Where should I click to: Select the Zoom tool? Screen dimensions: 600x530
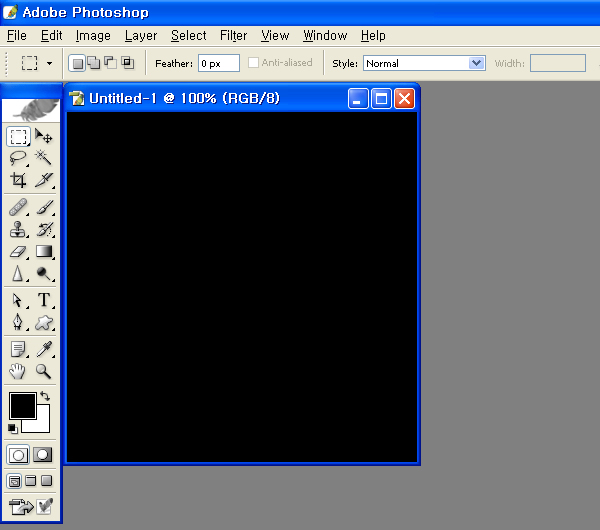pos(43,371)
